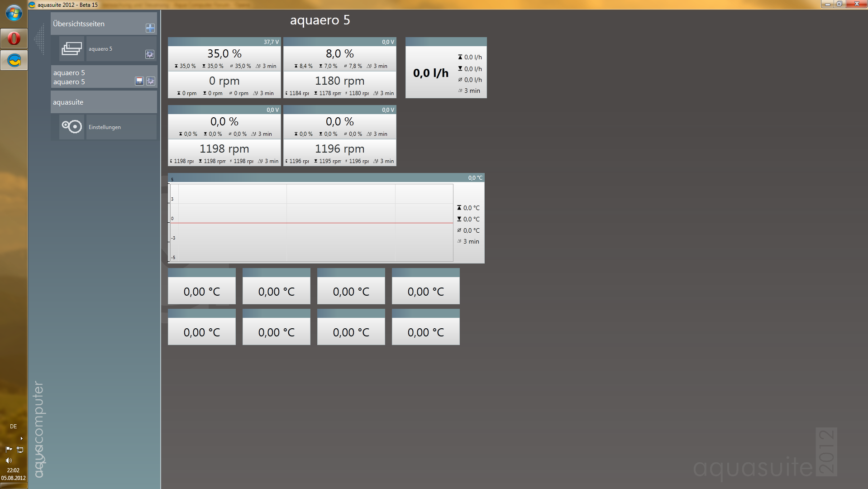Click the Einstellungen gears icon

(72, 127)
